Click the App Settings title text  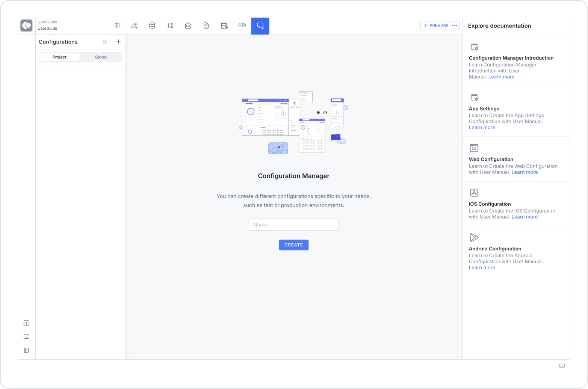pyautogui.click(x=484, y=109)
